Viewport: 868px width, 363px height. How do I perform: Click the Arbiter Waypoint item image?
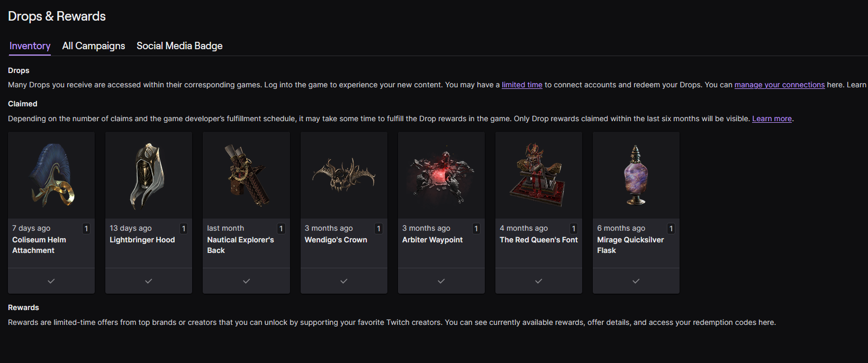[441, 175]
